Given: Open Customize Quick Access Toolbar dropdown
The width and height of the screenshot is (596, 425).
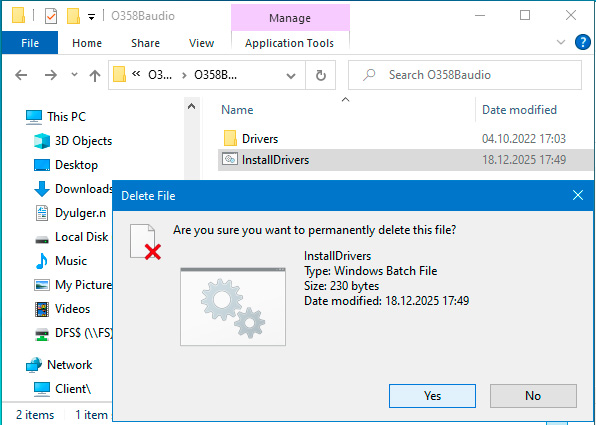Looking at the screenshot, I should click(x=91, y=17).
